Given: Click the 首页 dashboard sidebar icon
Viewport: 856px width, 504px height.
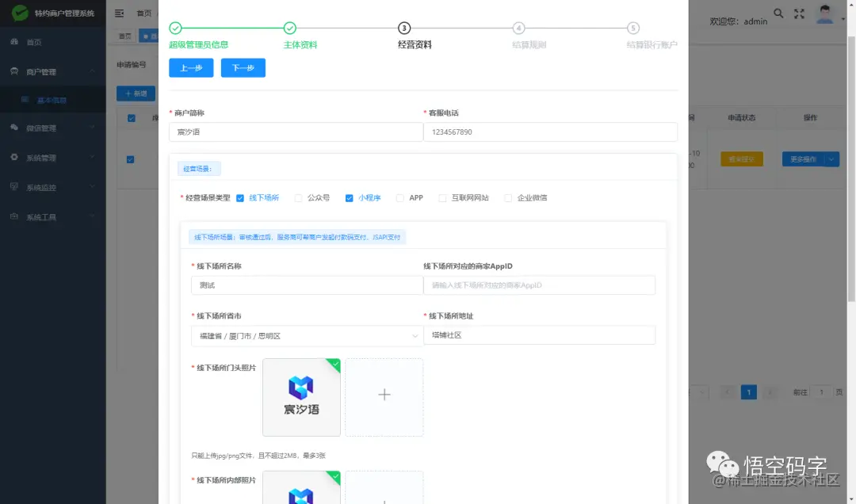Looking at the screenshot, I should (14, 41).
